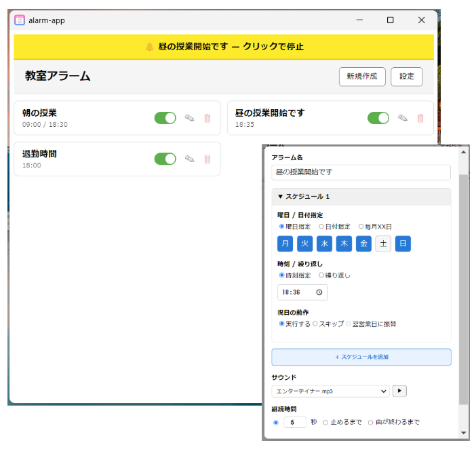Click the dialog scrollbar down arrow

coord(463,433)
